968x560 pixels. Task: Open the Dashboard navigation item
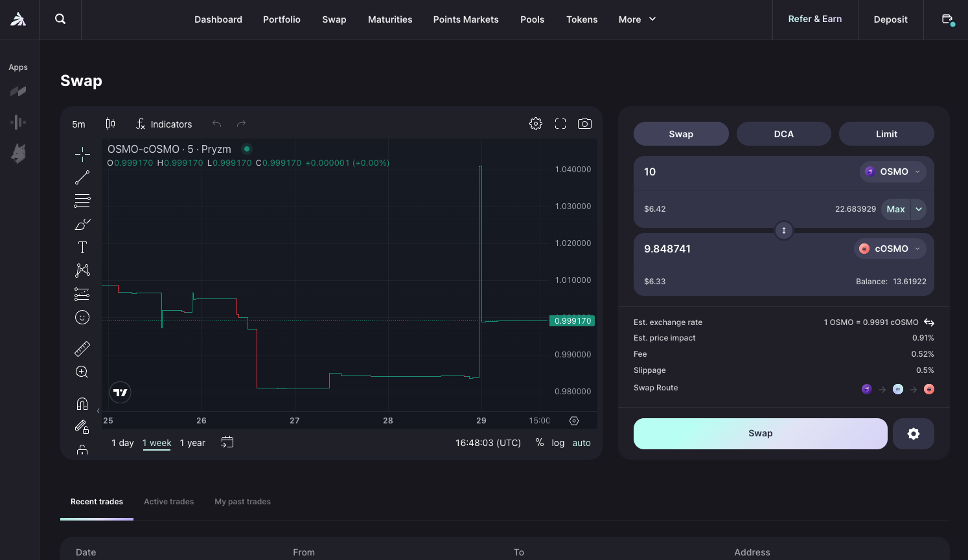pyautogui.click(x=218, y=19)
